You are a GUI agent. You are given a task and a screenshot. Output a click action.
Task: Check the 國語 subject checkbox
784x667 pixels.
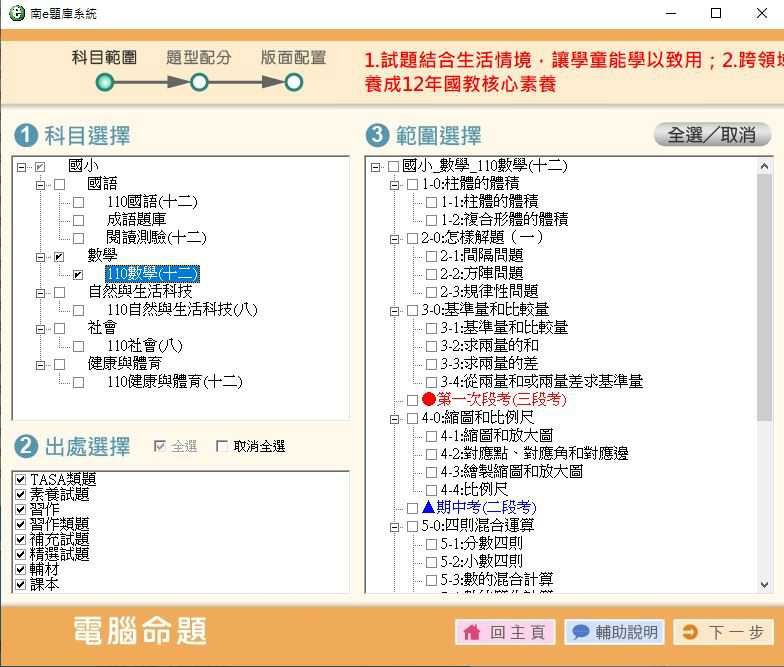(x=60, y=184)
